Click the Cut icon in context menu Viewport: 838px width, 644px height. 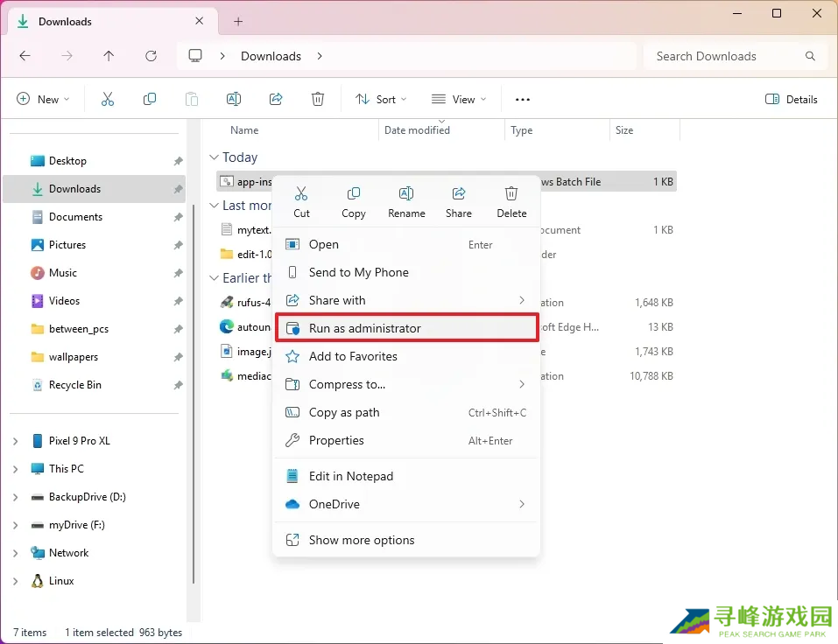(301, 200)
